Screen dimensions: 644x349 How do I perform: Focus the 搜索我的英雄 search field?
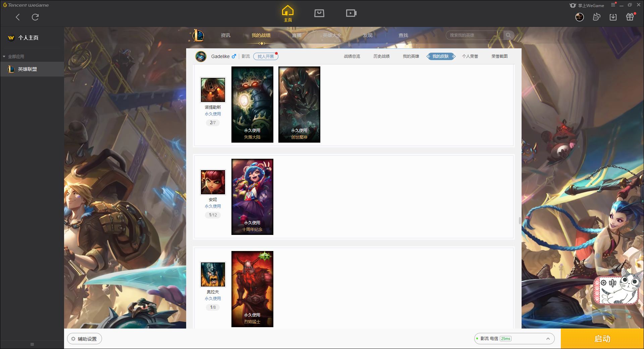pyautogui.click(x=475, y=35)
